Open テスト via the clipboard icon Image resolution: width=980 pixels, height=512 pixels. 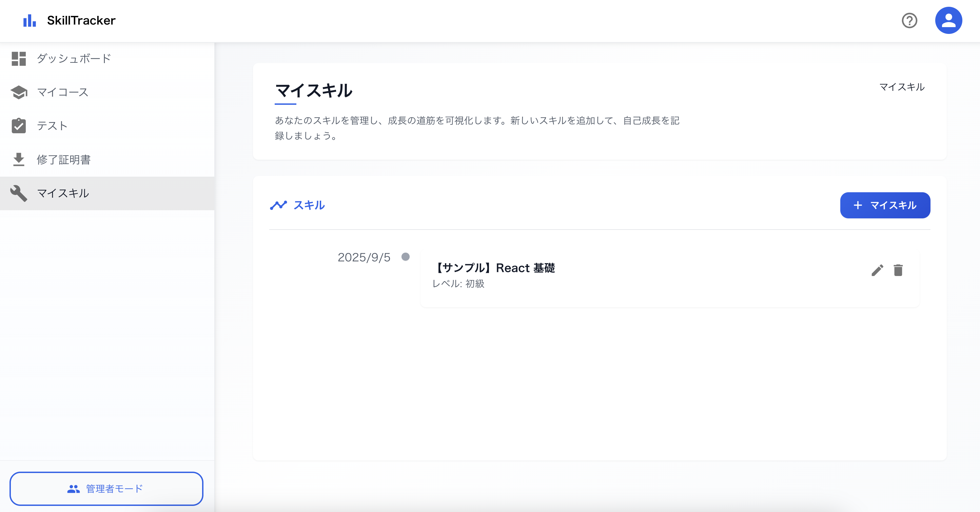(x=19, y=125)
